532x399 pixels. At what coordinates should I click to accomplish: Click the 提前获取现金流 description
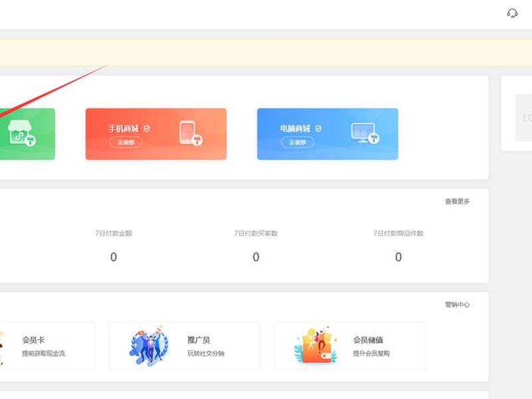pyautogui.click(x=43, y=354)
